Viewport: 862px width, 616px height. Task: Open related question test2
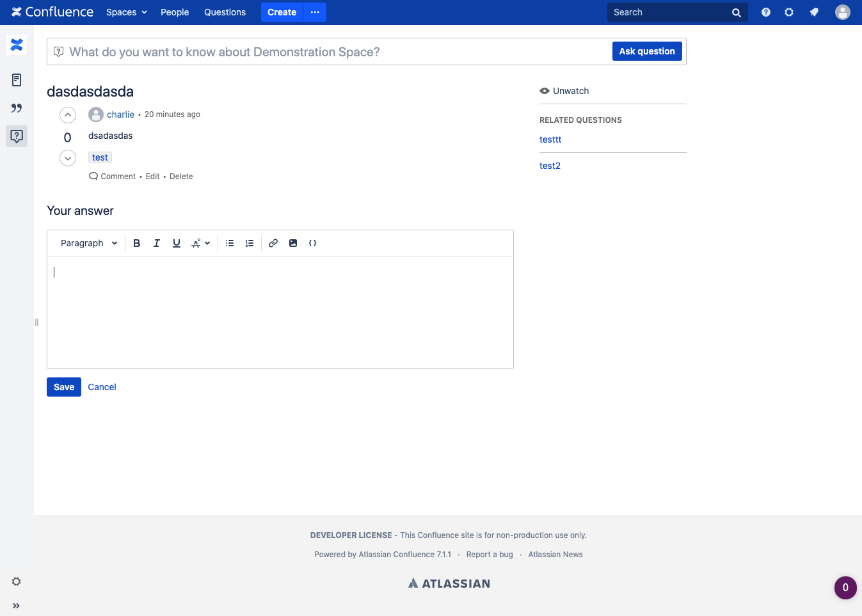tap(550, 166)
